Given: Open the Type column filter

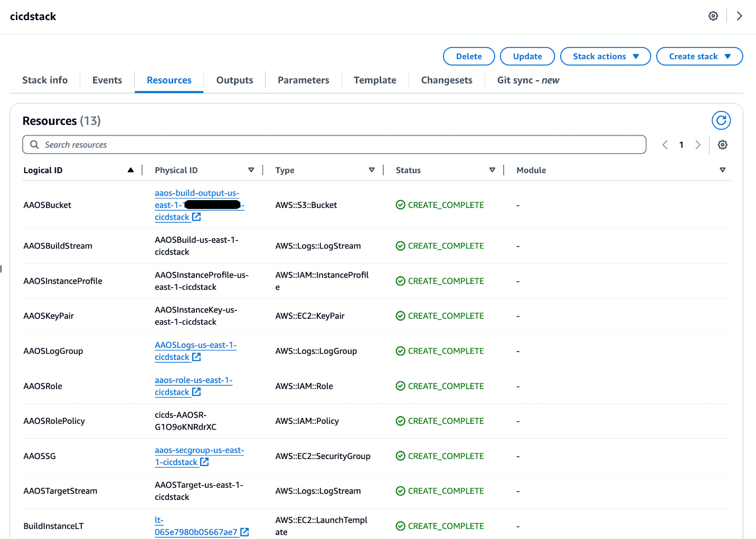Looking at the screenshot, I should [x=372, y=170].
